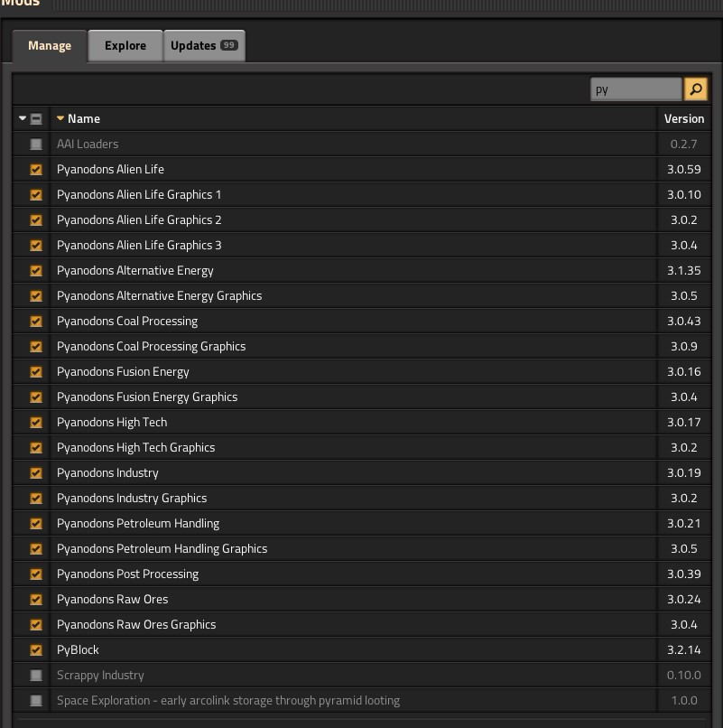Select 'Pyanodons Post Processing' mod name
The height and width of the screenshot is (728, 723).
coord(127,574)
